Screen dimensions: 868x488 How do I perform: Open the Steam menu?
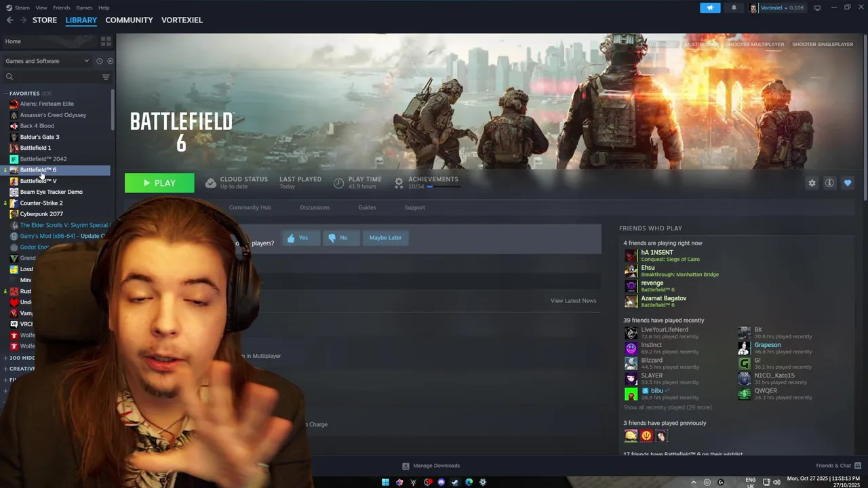point(18,7)
